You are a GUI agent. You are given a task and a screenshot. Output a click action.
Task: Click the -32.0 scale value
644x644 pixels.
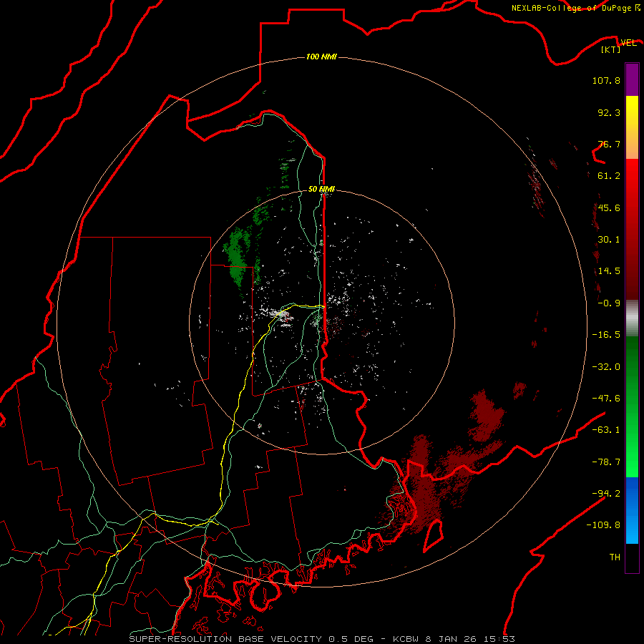click(606, 367)
